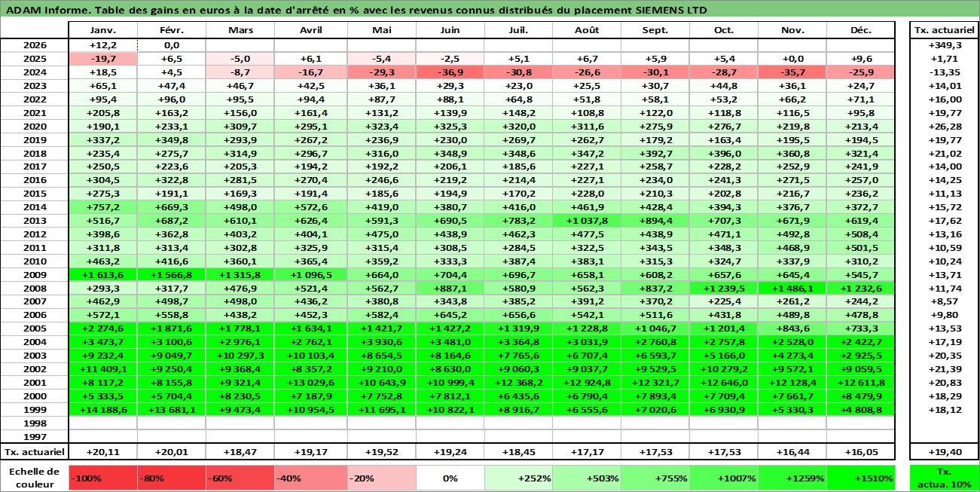Click the 0% white color scale swatch
The image size is (980, 492).
[450, 478]
